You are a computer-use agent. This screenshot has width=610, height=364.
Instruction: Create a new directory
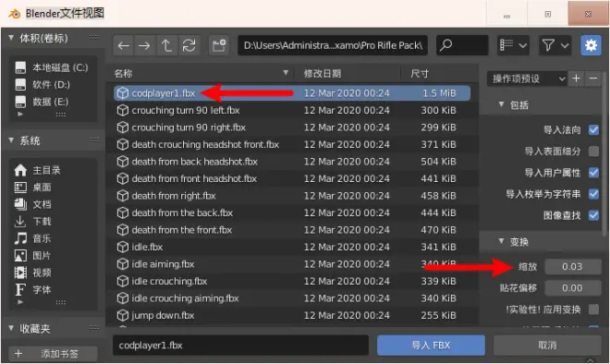[x=219, y=45]
